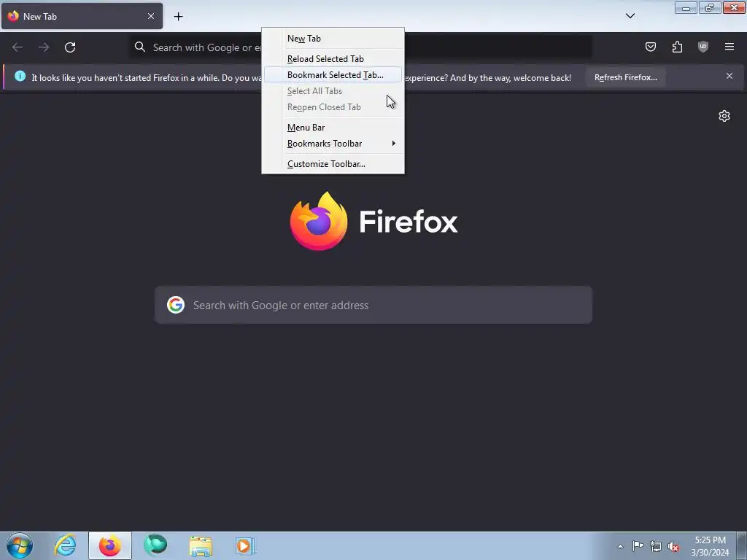Image resolution: width=747 pixels, height=560 pixels.
Task: Click the Refresh Firefox… button
Action: [x=625, y=77]
